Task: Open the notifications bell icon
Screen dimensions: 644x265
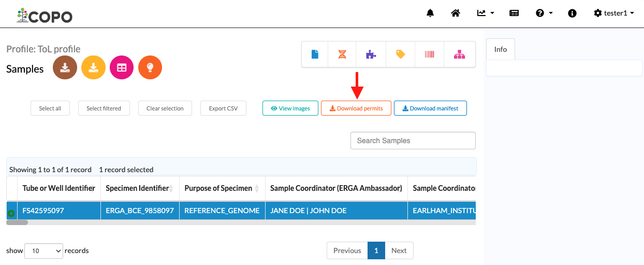Action: click(430, 13)
